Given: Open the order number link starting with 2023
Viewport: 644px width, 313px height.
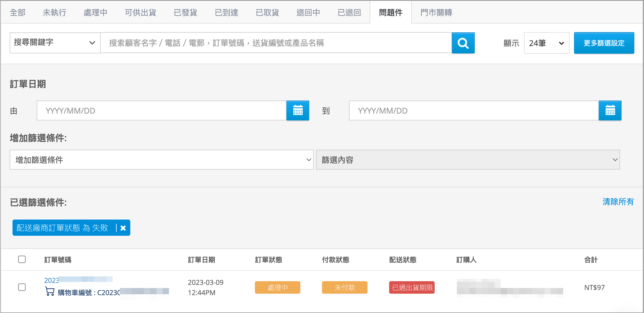Looking at the screenshot, I should tap(78, 280).
